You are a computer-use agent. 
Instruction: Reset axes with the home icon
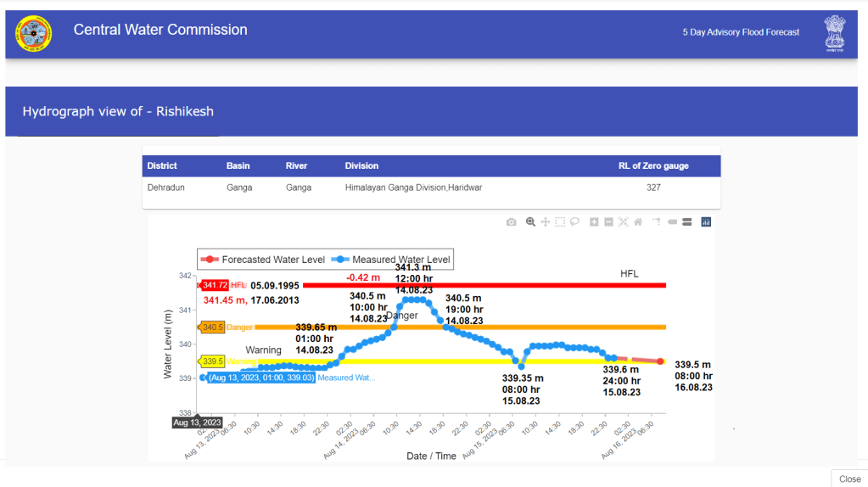[637, 222]
